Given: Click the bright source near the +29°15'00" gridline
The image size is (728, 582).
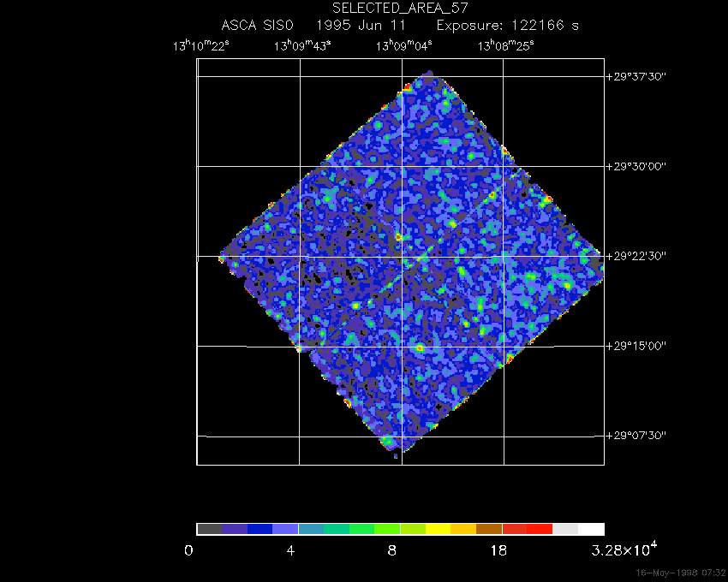Looking at the screenshot, I should tap(420, 347).
